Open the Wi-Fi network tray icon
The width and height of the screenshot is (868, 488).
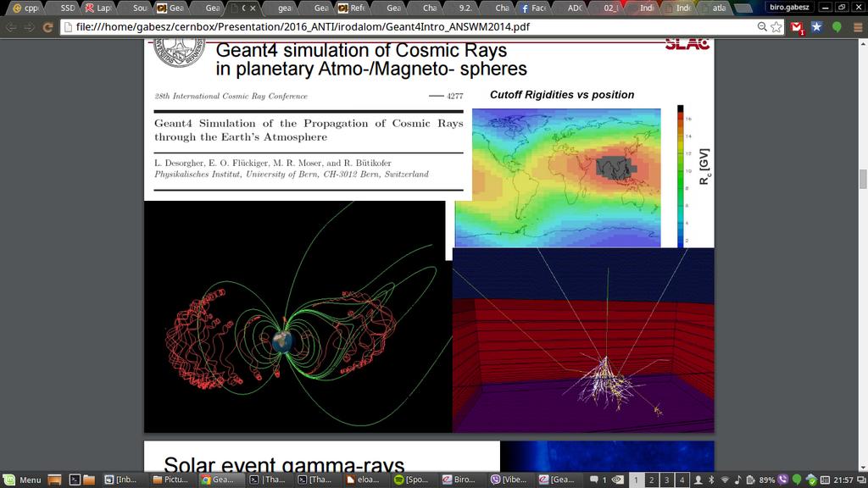click(x=725, y=480)
